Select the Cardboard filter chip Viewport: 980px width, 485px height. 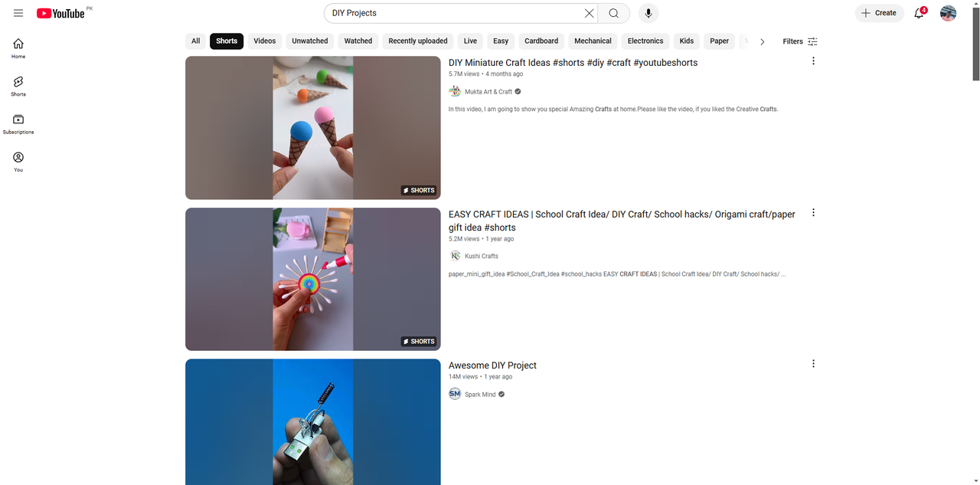pyautogui.click(x=541, y=41)
